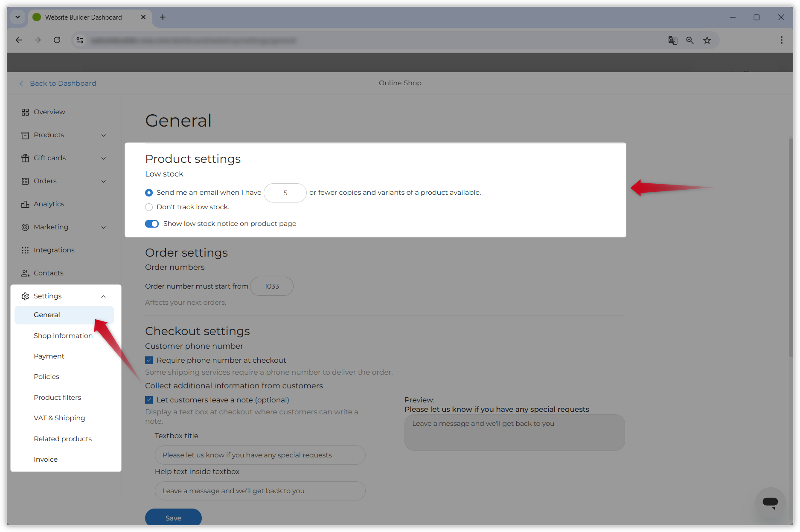Click the page vertical scrollbar
The image size is (800, 532).
791,247
